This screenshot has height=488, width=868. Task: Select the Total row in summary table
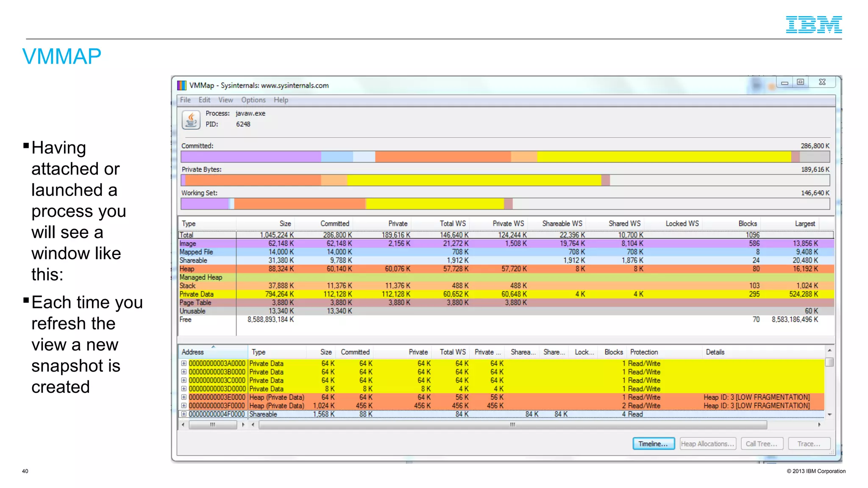pyautogui.click(x=506, y=235)
